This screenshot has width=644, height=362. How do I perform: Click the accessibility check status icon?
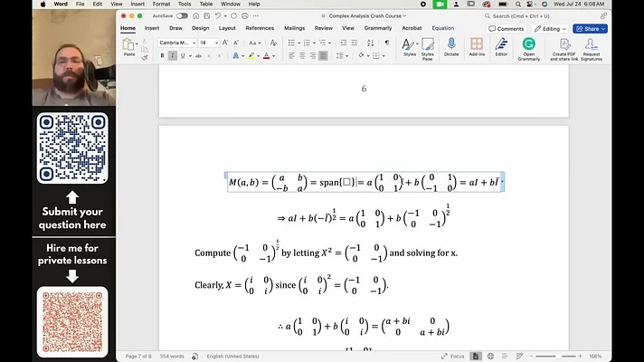(x=195, y=357)
